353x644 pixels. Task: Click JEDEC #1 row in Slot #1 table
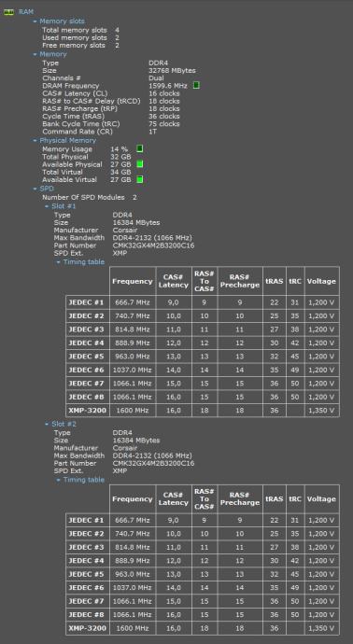(203, 302)
